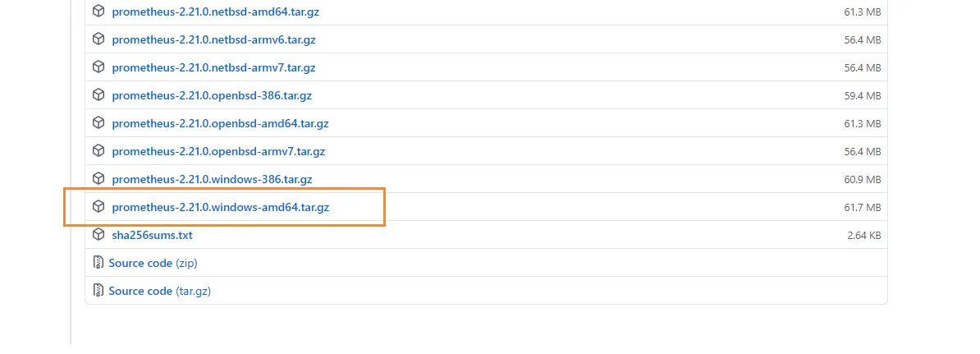
Task: Click package icon beside windows-amd64 tarball
Action: point(98,207)
